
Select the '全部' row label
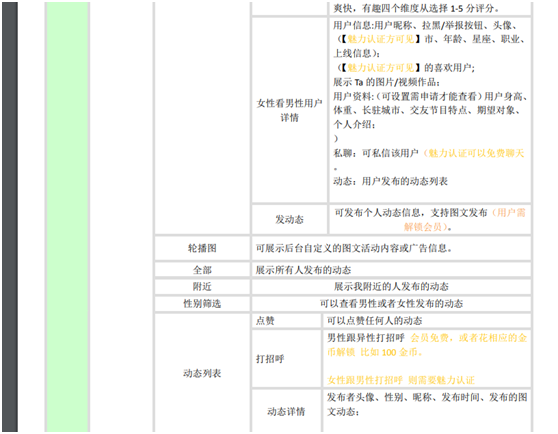[x=202, y=270]
